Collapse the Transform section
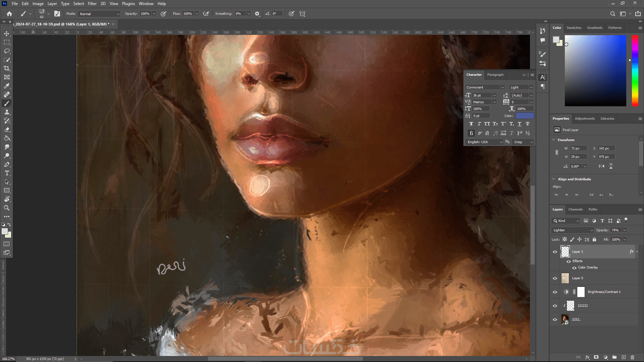This screenshot has height=362, width=644. [x=553, y=140]
